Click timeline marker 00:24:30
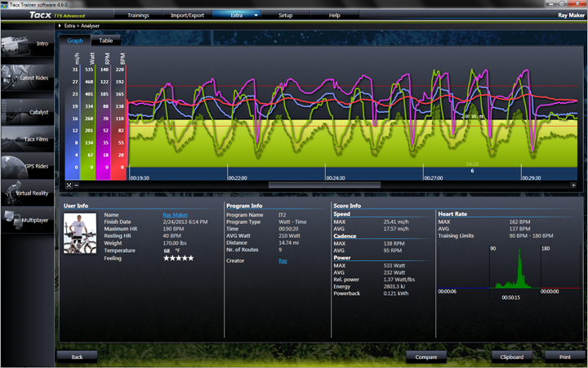 [336, 178]
